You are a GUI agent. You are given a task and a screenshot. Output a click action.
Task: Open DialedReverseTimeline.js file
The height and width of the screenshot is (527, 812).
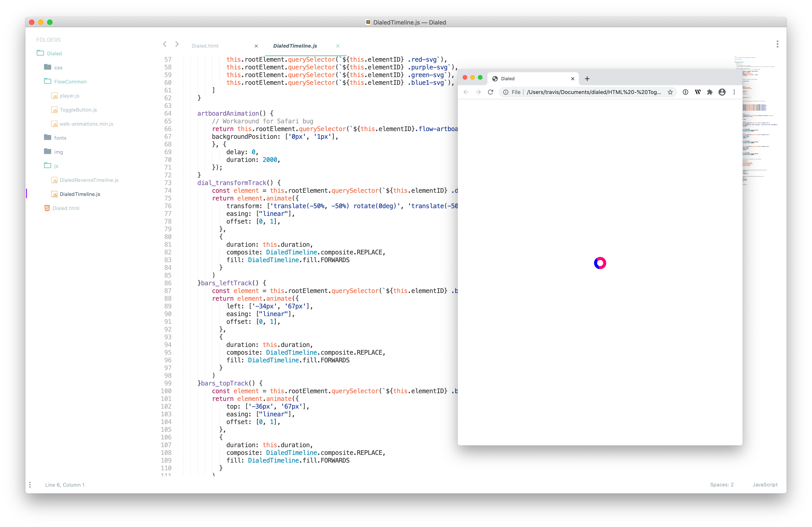pos(89,180)
